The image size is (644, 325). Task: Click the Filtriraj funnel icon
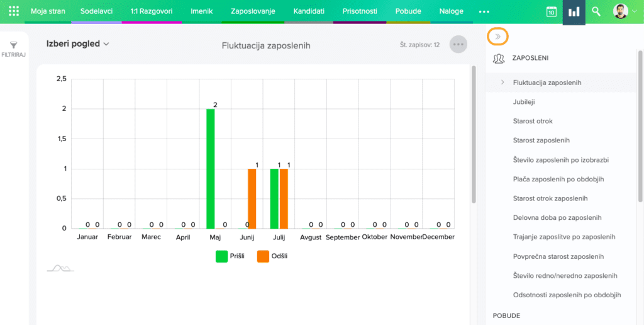[x=13, y=45]
